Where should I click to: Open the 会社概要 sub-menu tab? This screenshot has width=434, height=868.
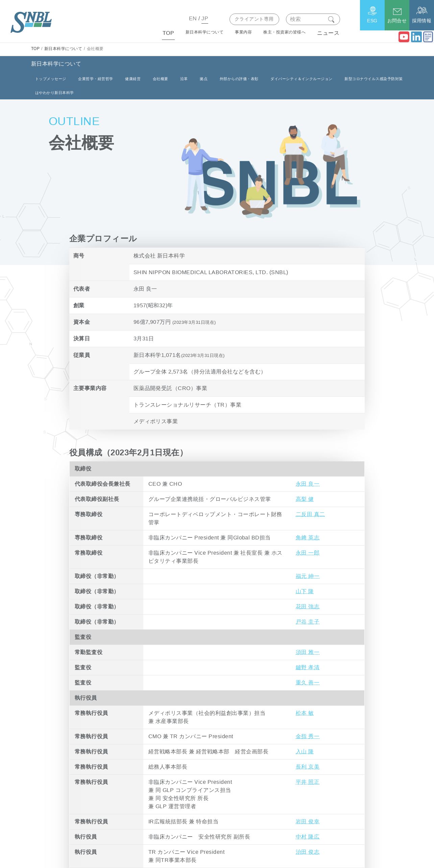[x=160, y=79]
